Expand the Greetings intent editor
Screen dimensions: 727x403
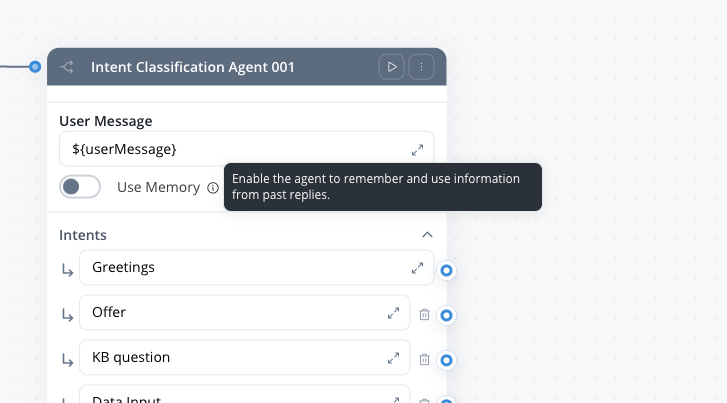pyautogui.click(x=417, y=268)
